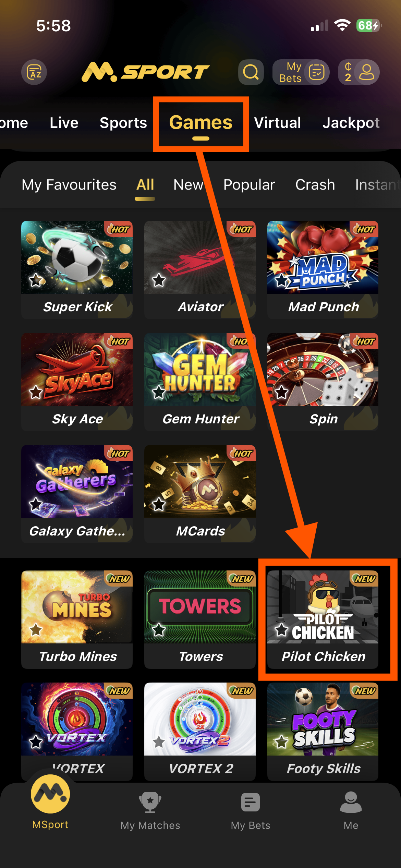The width and height of the screenshot is (401, 868).
Task: Favourite the Super Kick game star
Action: click(x=36, y=280)
